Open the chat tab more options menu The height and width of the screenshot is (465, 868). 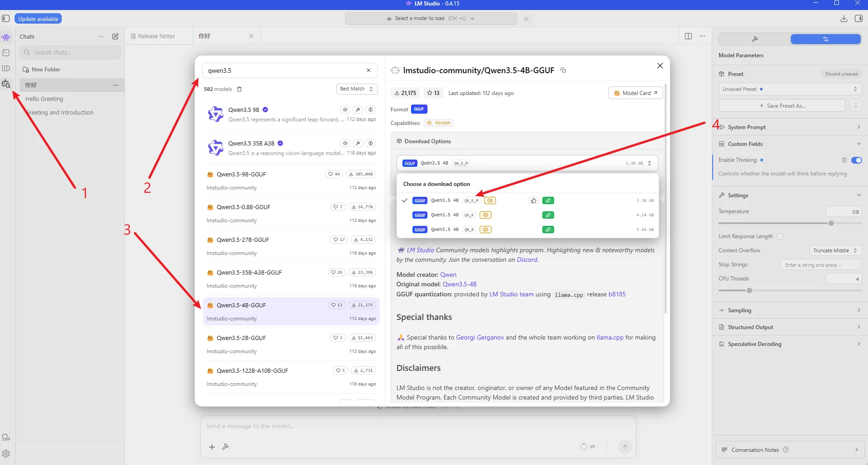click(703, 36)
